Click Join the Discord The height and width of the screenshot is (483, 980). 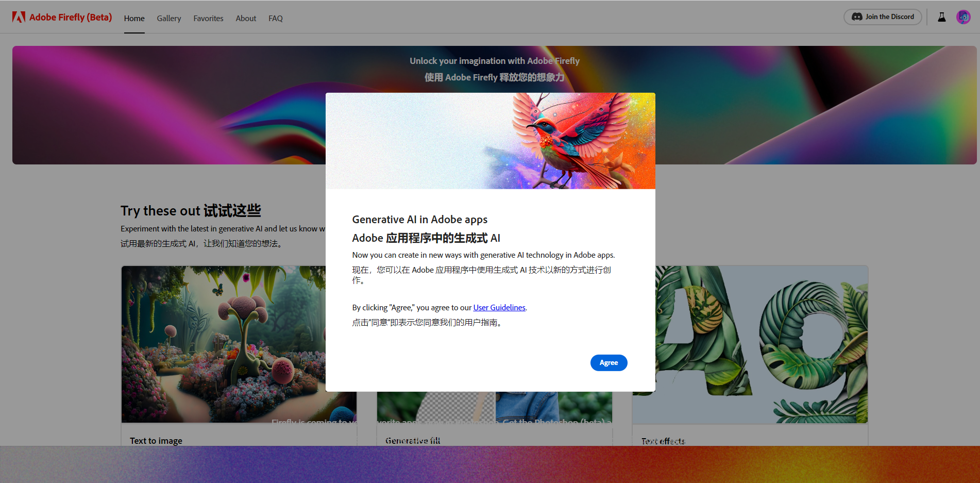coord(883,16)
